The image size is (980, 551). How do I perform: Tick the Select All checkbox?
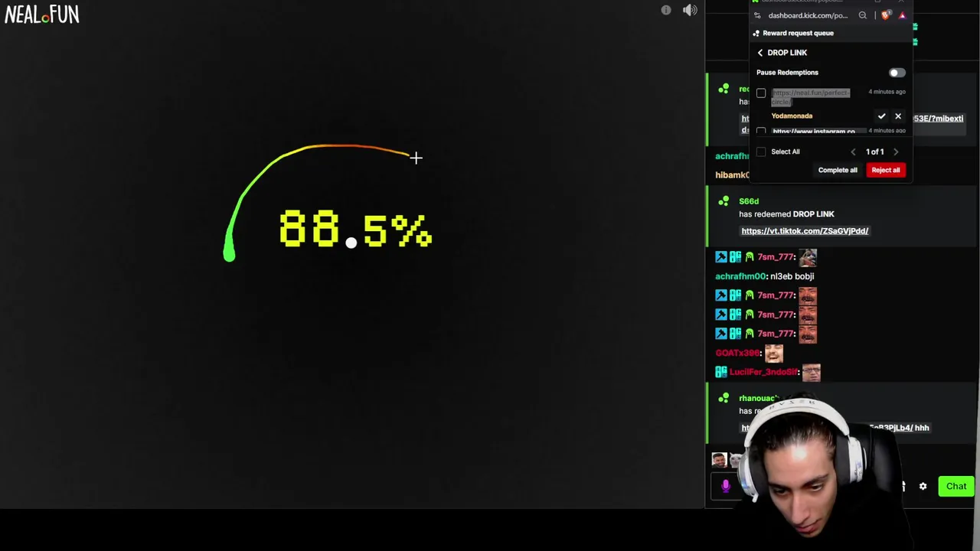[x=761, y=152]
